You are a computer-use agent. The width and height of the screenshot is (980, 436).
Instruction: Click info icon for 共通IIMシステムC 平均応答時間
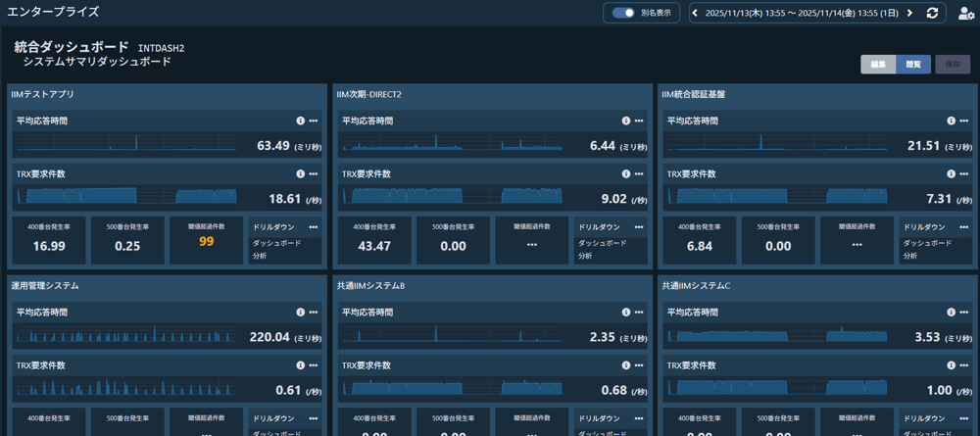pyautogui.click(x=952, y=313)
